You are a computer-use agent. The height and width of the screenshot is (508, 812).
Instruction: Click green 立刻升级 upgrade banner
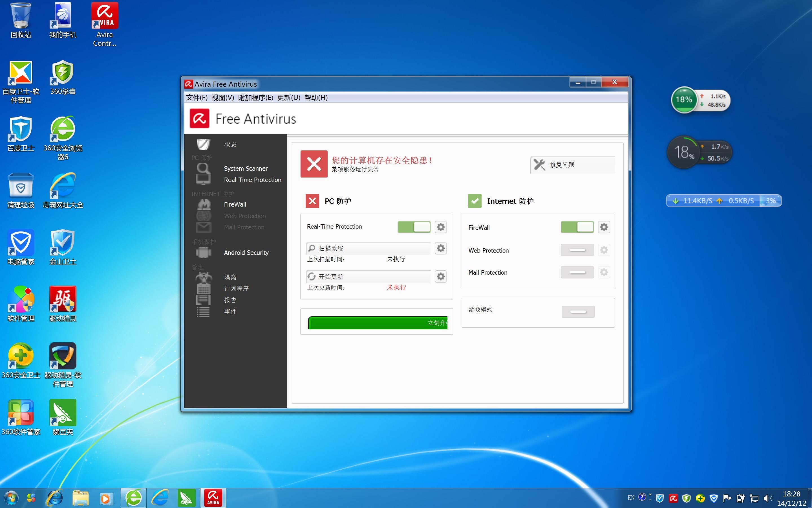[x=378, y=323]
